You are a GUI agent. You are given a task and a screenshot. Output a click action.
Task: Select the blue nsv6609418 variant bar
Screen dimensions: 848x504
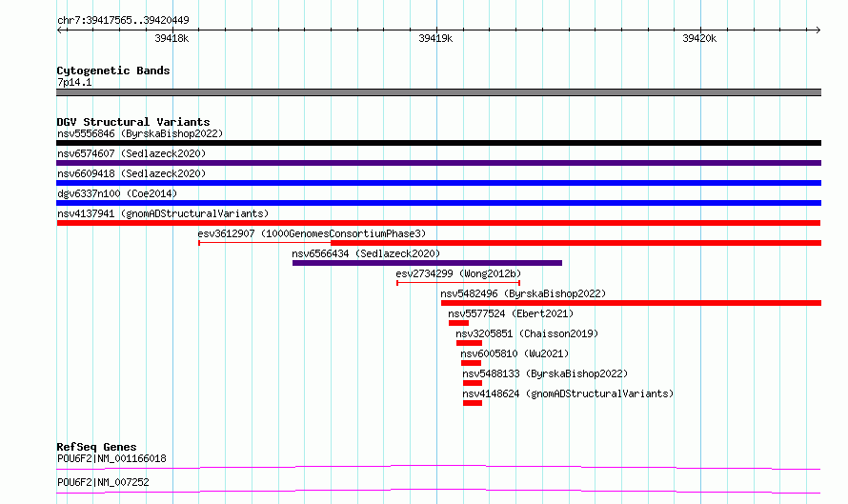pos(438,183)
